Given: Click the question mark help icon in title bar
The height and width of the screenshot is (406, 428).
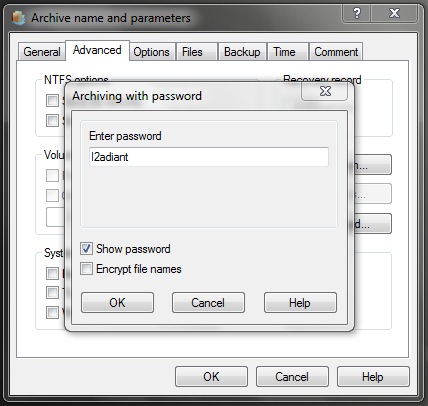Looking at the screenshot, I should point(357,13).
